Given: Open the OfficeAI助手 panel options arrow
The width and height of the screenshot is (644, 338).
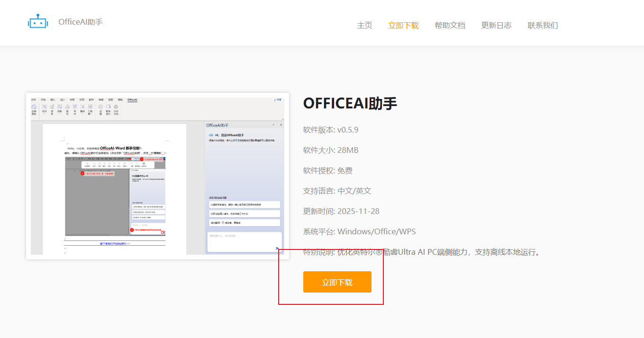Looking at the screenshot, I should (x=273, y=125).
